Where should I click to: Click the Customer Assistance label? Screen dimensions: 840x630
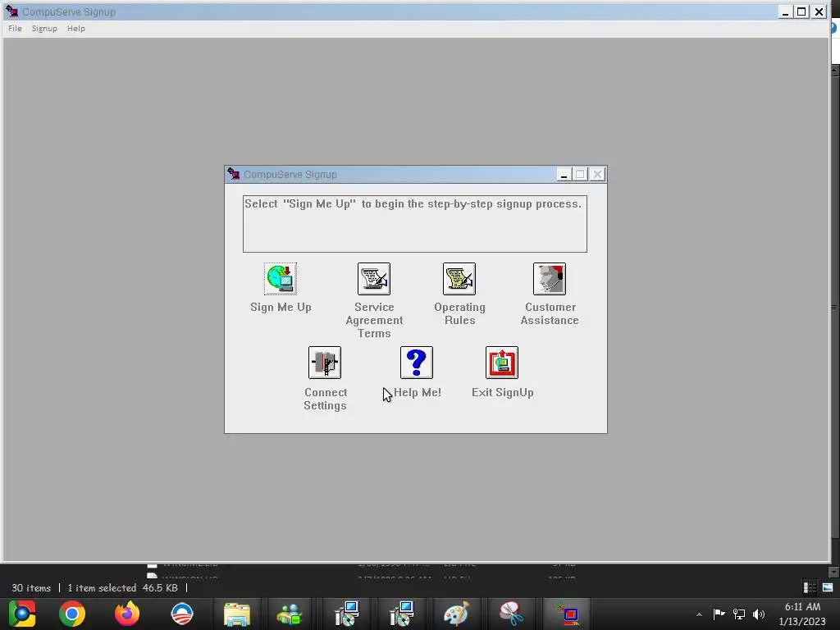pyautogui.click(x=550, y=313)
